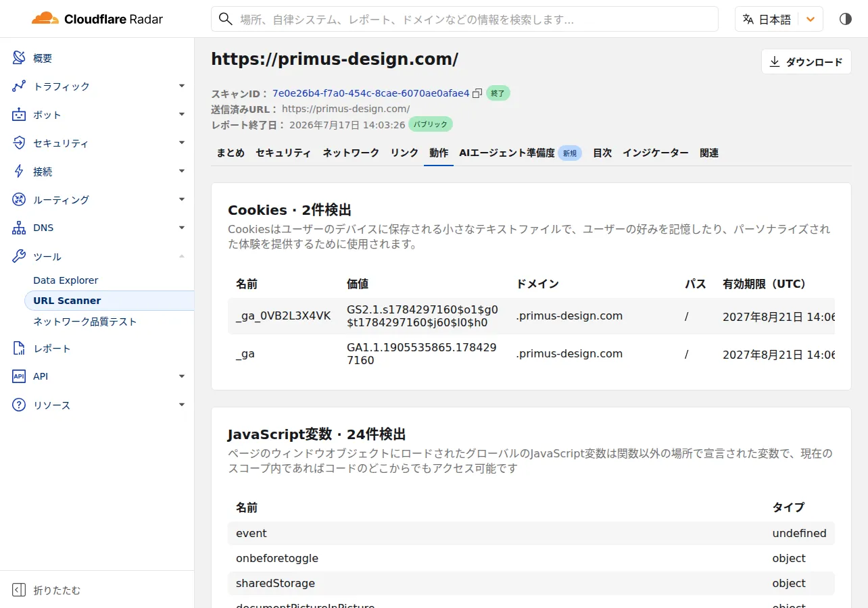
Task: Click the sharedStorage variable row
Action: coord(531,583)
